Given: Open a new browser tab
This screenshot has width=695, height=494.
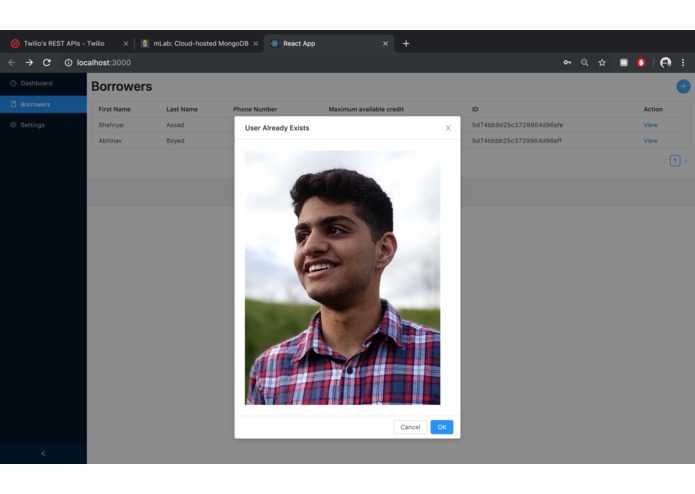Looking at the screenshot, I should pos(406,43).
